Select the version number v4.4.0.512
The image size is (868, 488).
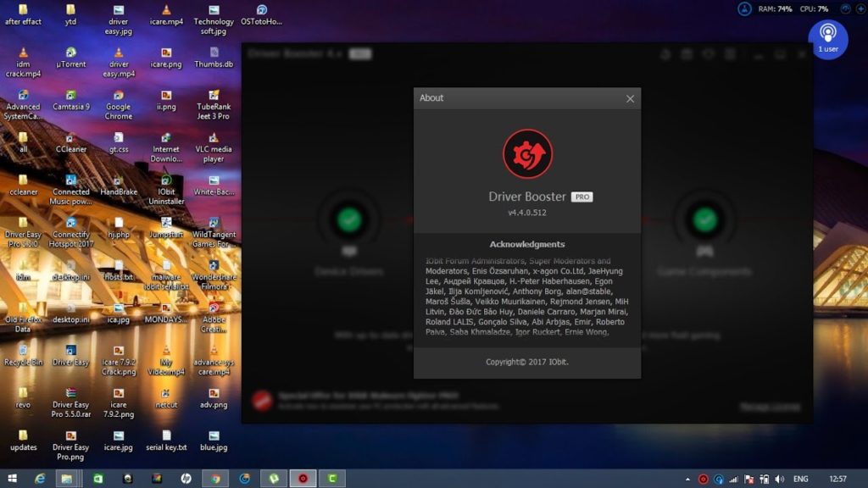pyautogui.click(x=527, y=213)
